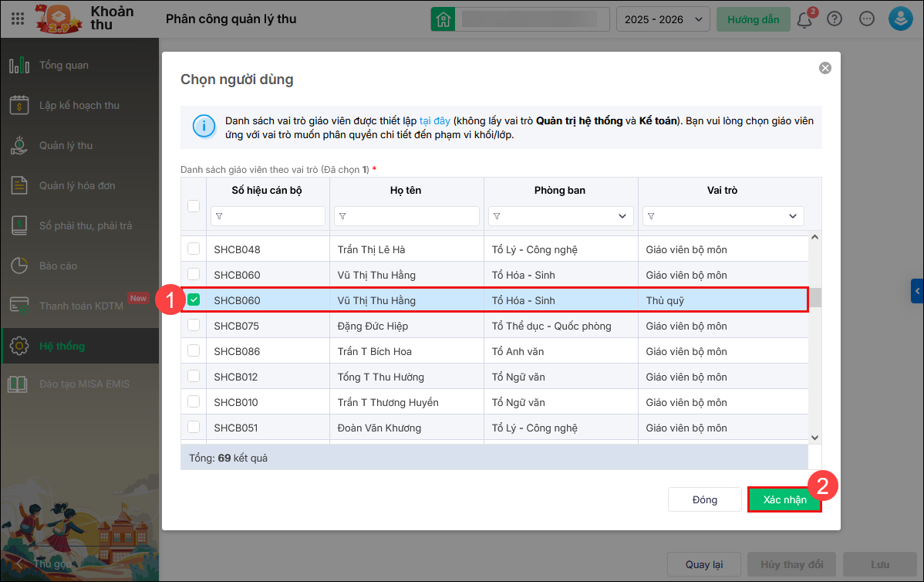Click the green school home icon

click(x=443, y=19)
